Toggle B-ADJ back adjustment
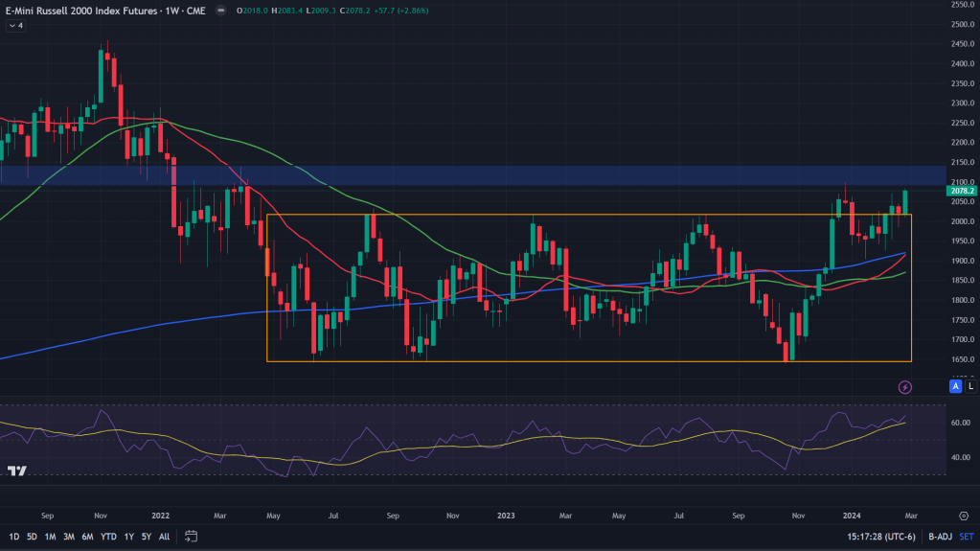 [x=940, y=537]
